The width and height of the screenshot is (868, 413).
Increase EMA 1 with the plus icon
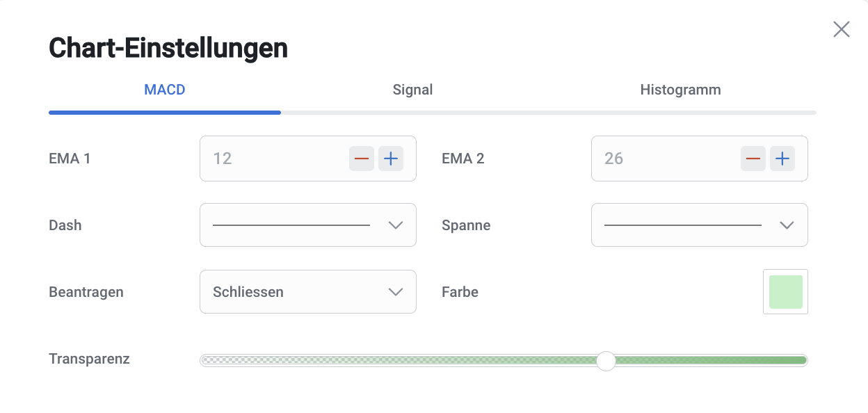(391, 159)
